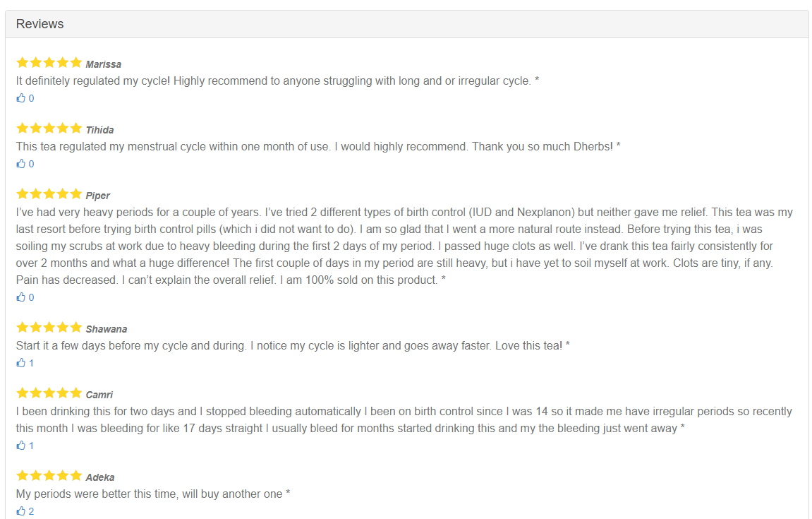Click reviewer name Shawana

(107, 329)
